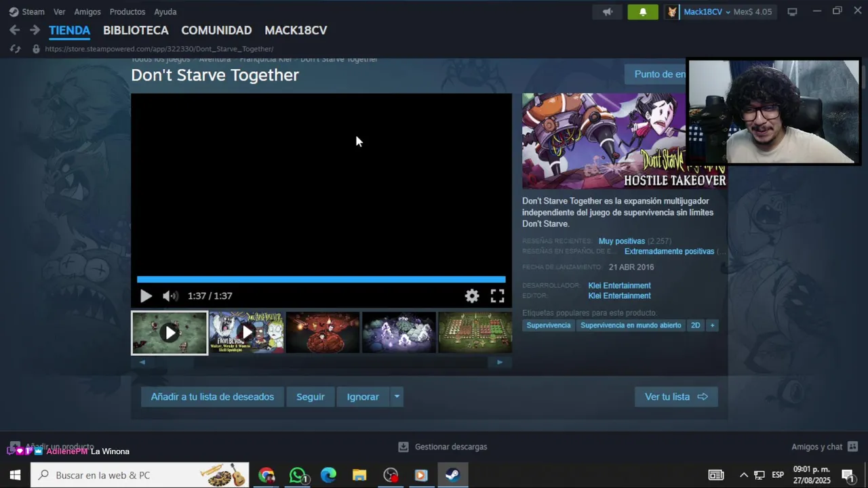
Task: Switch to the TIENDA tab
Action: [69, 30]
